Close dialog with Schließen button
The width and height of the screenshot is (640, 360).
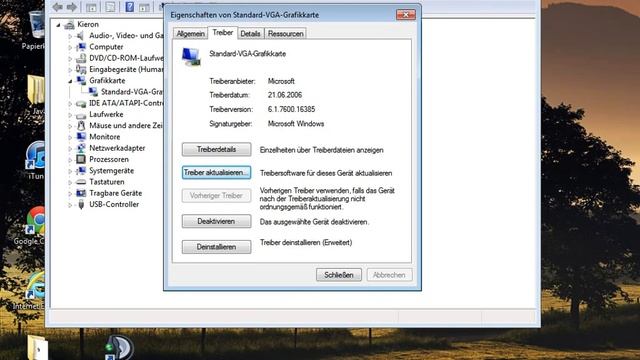(339, 275)
